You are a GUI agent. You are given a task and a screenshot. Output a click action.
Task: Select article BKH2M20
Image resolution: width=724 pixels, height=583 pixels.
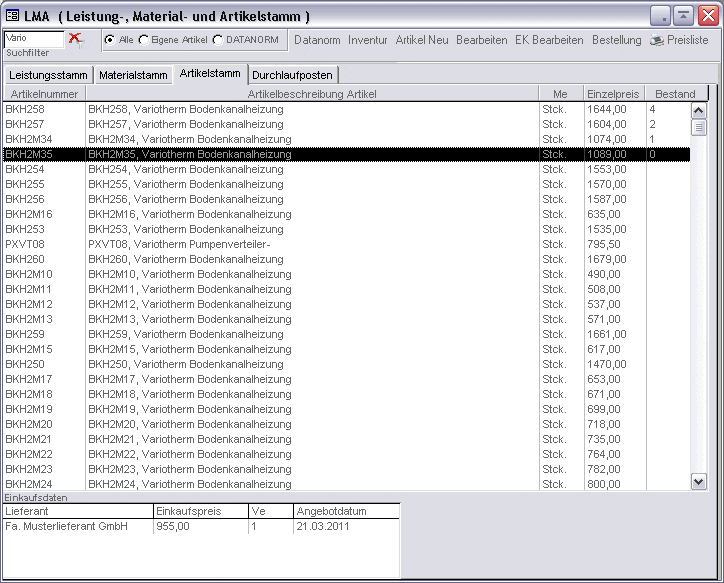click(x=347, y=424)
